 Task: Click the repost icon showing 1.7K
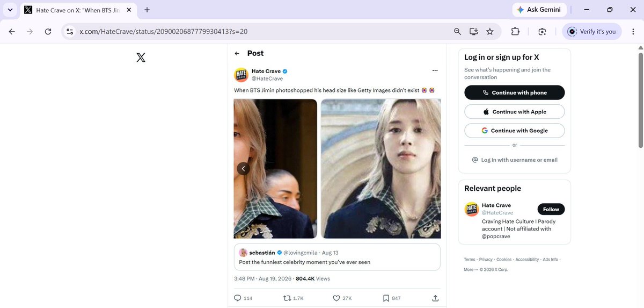click(x=287, y=298)
